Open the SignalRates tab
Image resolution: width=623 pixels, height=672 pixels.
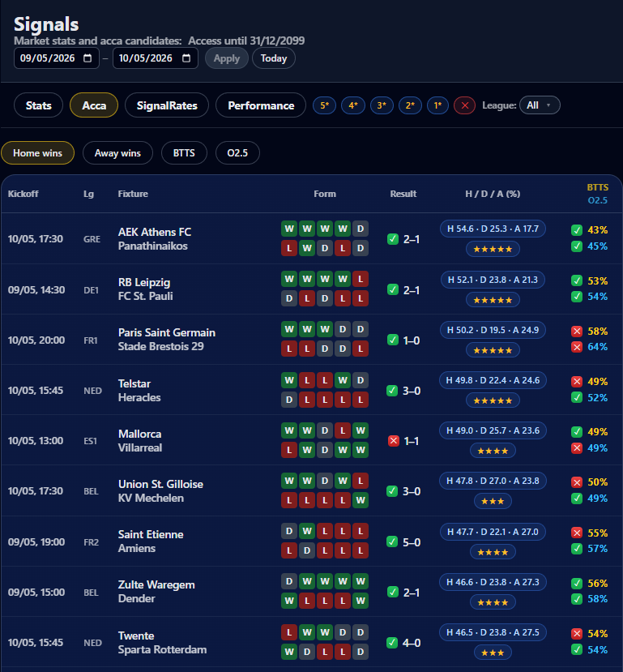167,105
